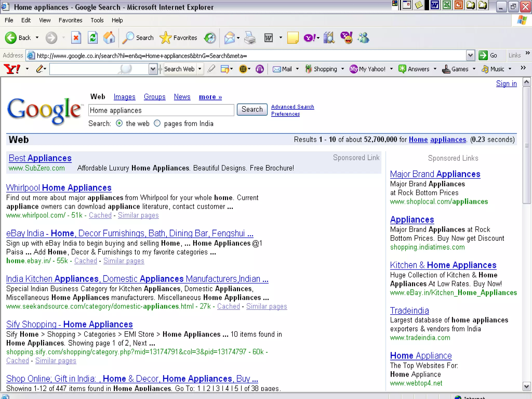Expand the address bar URL dropdown
Viewport: 532px width, 399px height.
470,56
